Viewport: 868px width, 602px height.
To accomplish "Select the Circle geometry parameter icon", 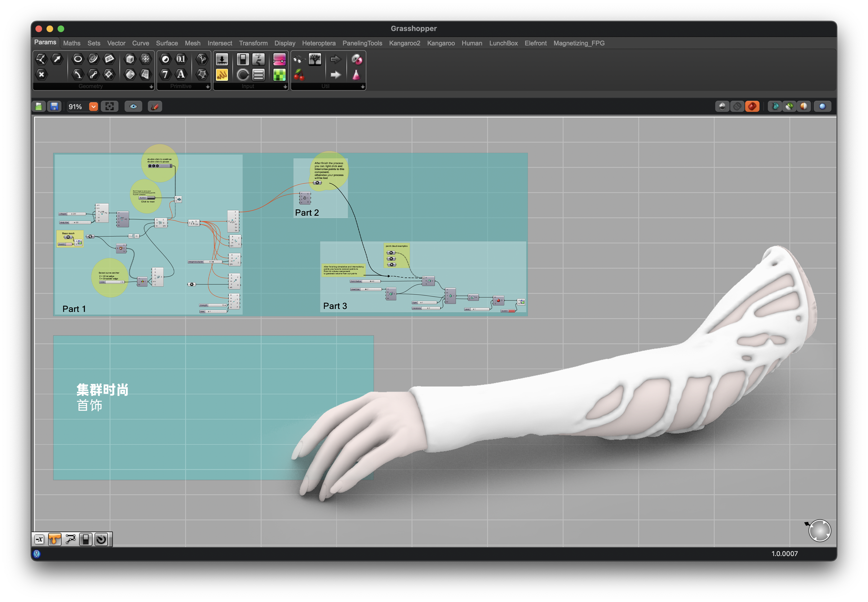I will point(78,59).
